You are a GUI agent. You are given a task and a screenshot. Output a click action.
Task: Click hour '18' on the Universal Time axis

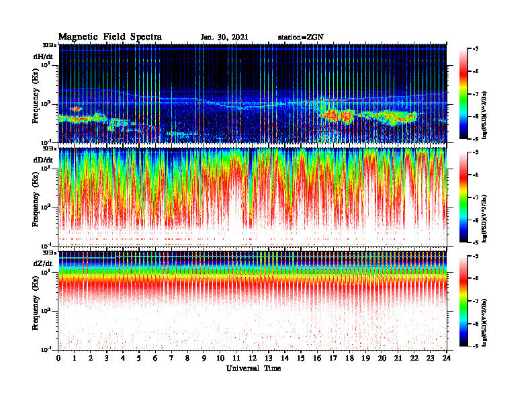tap(349, 358)
